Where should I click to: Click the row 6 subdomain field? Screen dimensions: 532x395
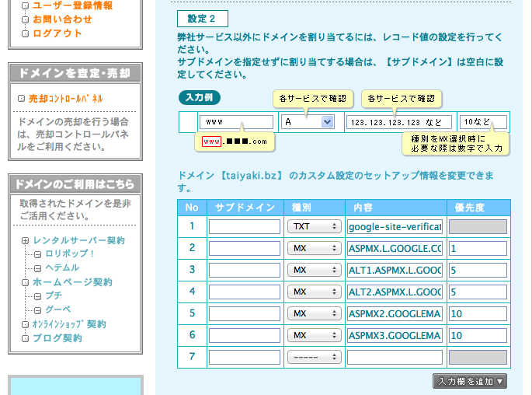[x=245, y=335]
